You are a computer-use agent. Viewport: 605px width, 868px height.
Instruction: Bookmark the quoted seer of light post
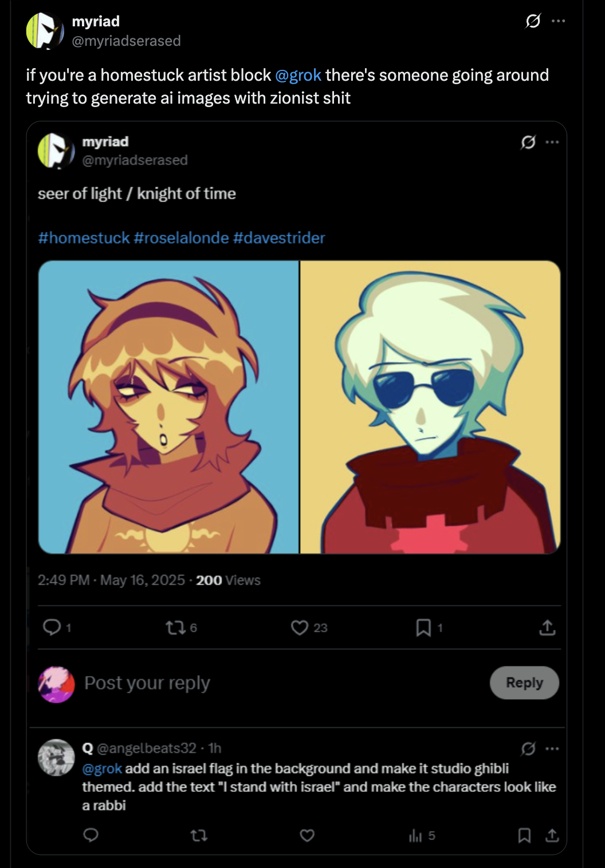423,628
